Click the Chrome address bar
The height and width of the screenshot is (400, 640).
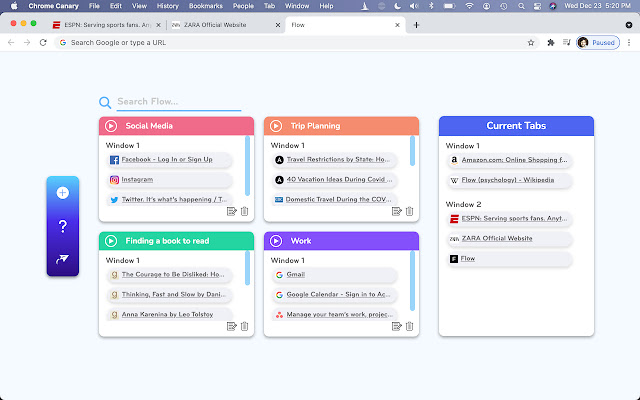(x=297, y=42)
